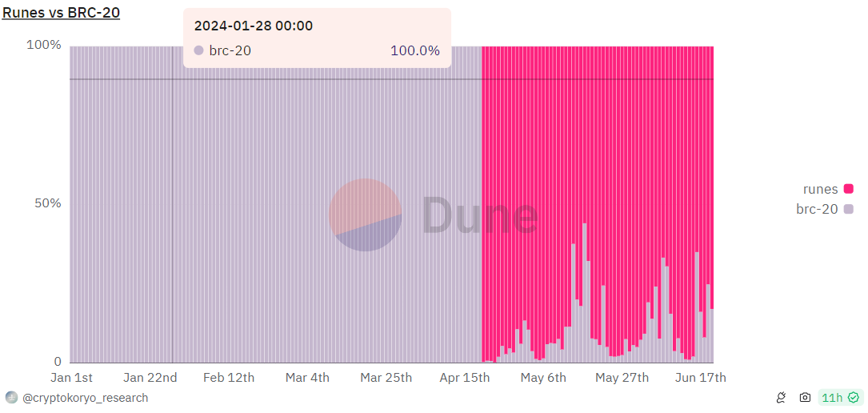Click the green verified checkmark badge
868x413 pixels.
click(x=853, y=397)
